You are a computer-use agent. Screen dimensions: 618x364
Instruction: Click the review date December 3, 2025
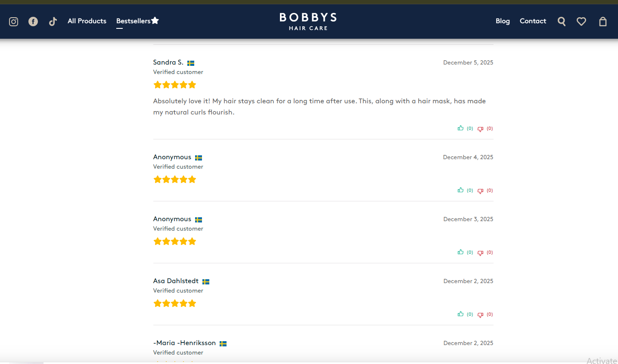point(468,219)
